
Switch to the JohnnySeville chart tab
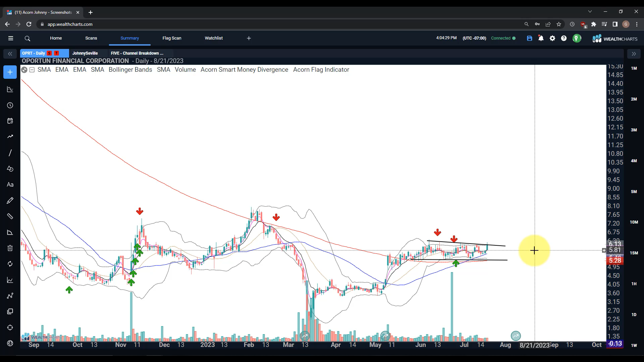pyautogui.click(x=85, y=53)
